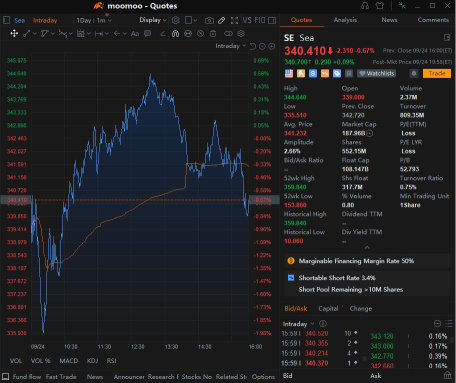Open the Display dropdown menu

coord(153,20)
